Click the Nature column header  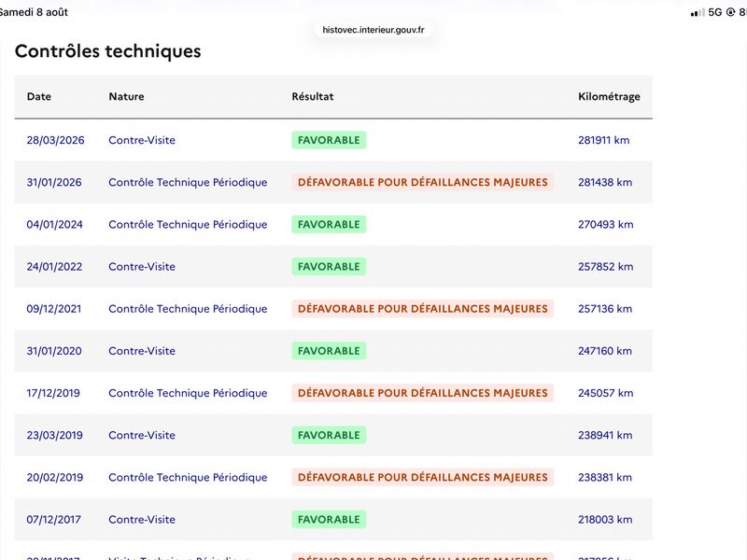coord(126,96)
